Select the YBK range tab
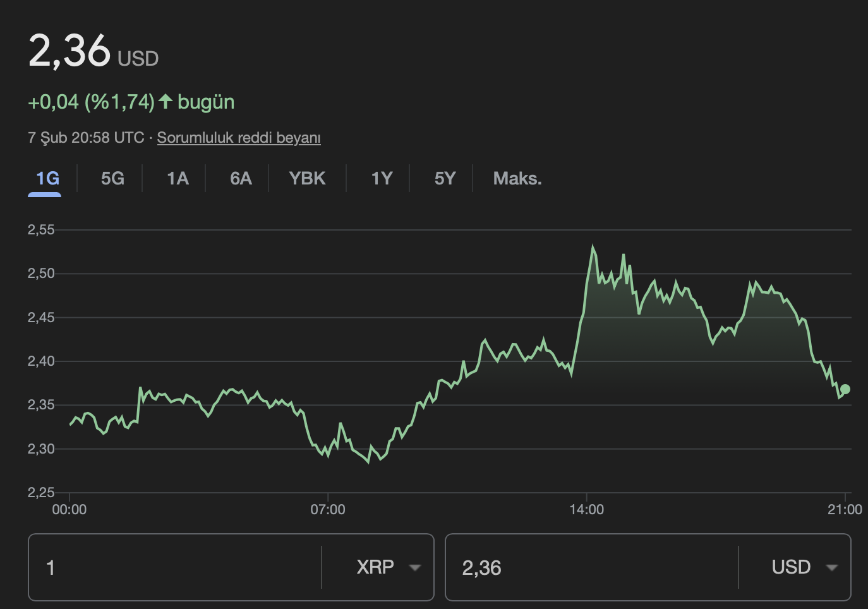 [x=307, y=178]
